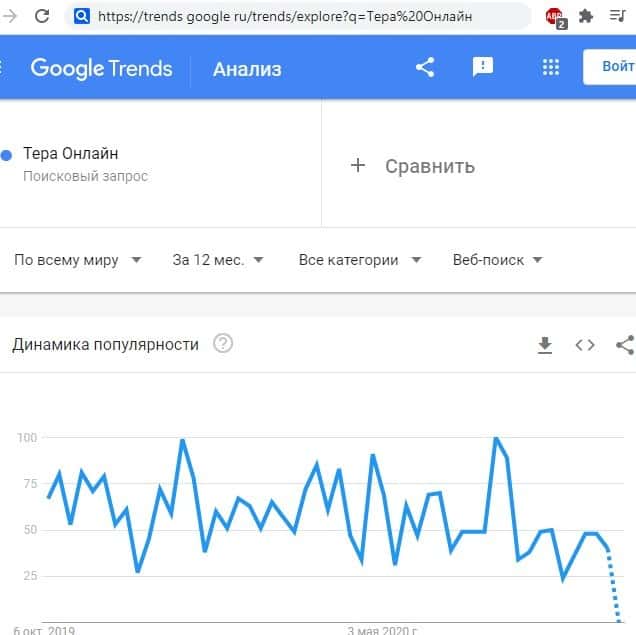636x635 pixels.
Task: Click the blue dot beside Тера Онлайн
Action: pos(6,155)
